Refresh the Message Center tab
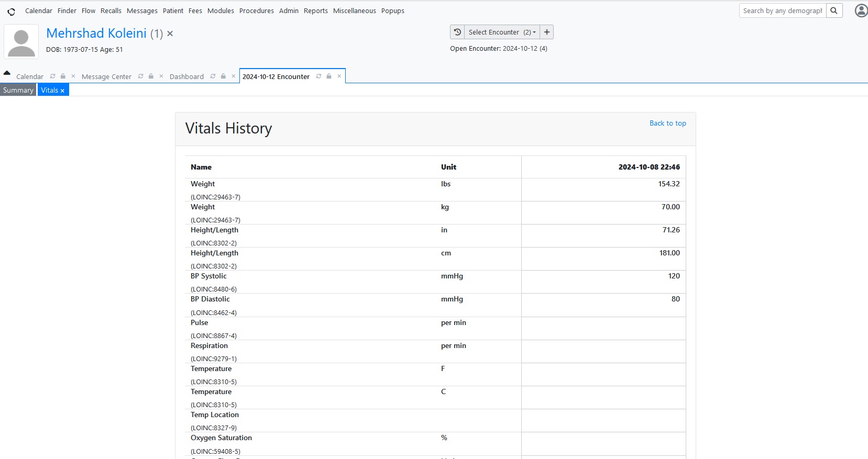This screenshot has width=868, height=459. pos(141,76)
